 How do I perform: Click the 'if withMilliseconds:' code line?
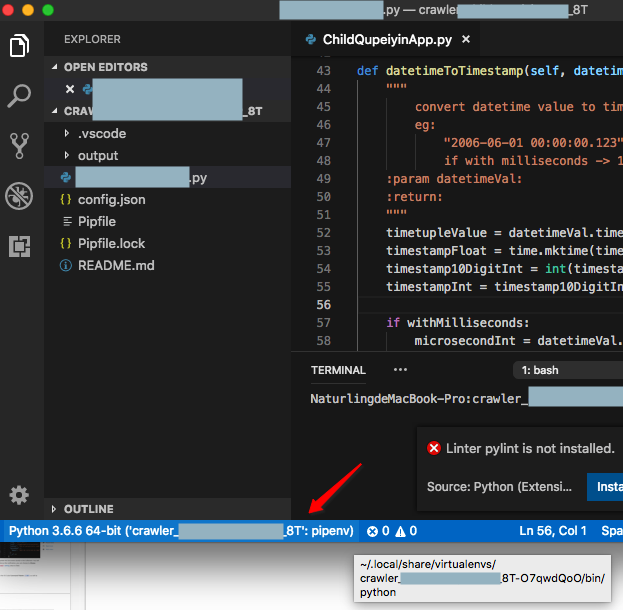[x=458, y=323]
